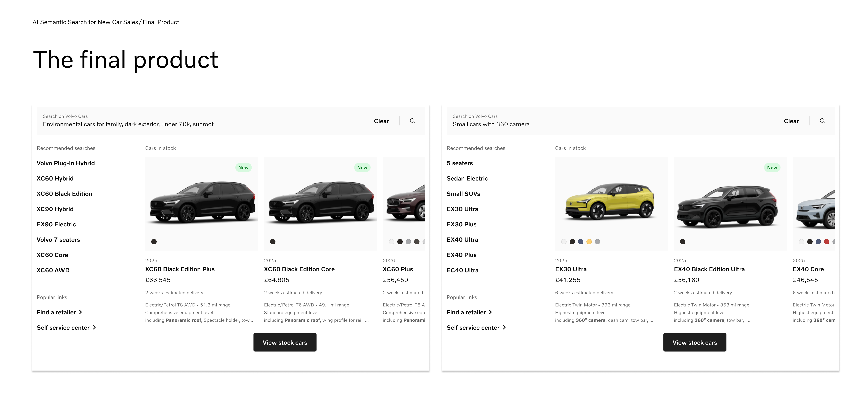Screen dimensions: 868x413
Task: Click the chevron beside right Self service center
Action: pyautogui.click(x=504, y=327)
